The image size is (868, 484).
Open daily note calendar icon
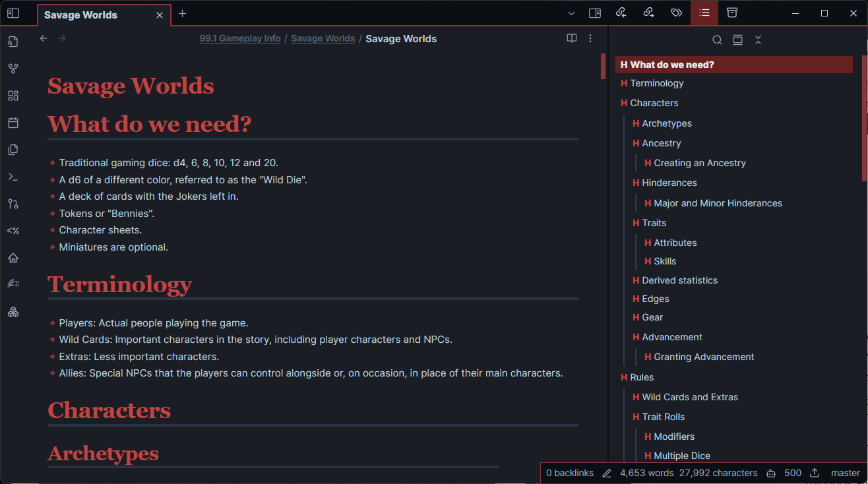tap(13, 123)
